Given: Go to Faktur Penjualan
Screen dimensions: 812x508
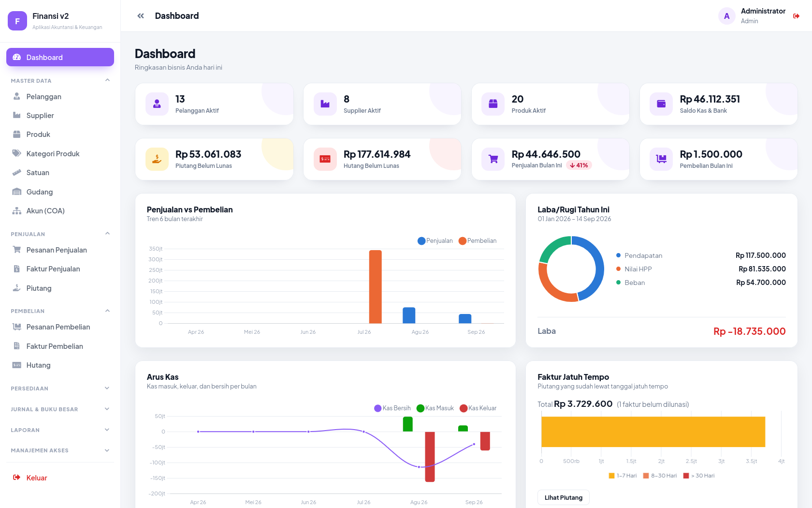Looking at the screenshot, I should pos(60,269).
